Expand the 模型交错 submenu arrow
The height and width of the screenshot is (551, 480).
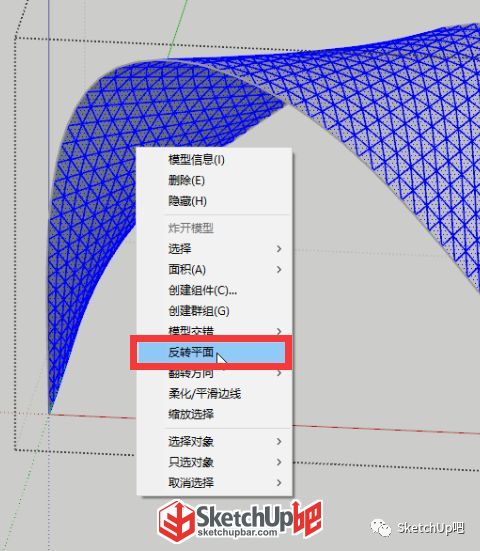[279, 331]
